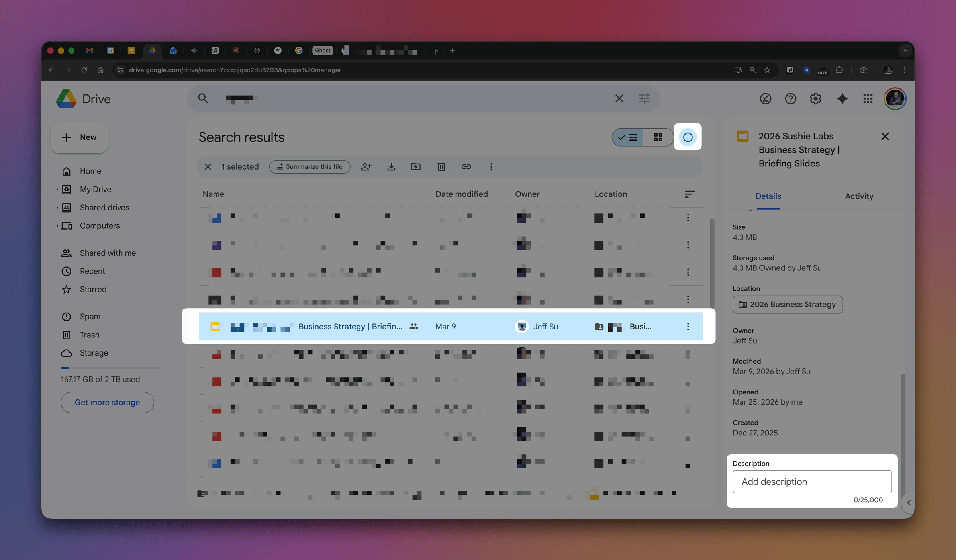
Task: Expand the Computers tree item
Action: (x=57, y=226)
